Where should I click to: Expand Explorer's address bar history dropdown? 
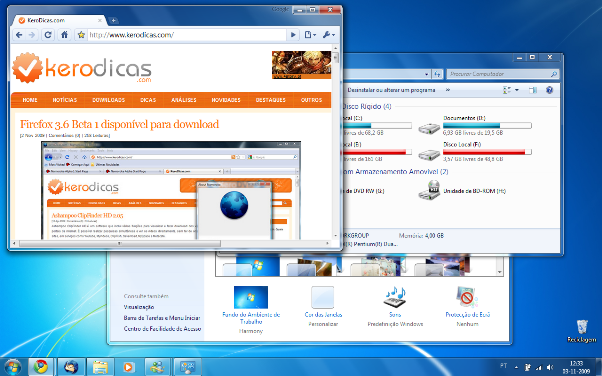pyautogui.click(x=427, y=74)
